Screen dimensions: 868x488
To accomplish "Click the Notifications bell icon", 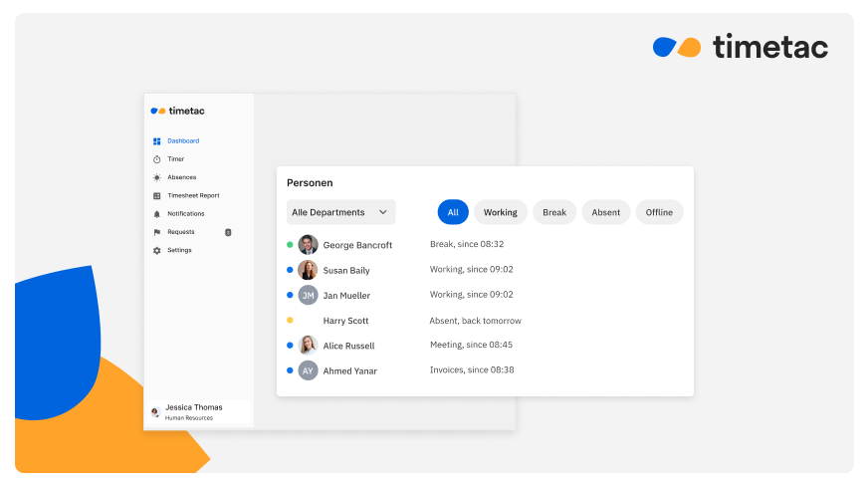I will pyautogui.click(x=156, y=214).
